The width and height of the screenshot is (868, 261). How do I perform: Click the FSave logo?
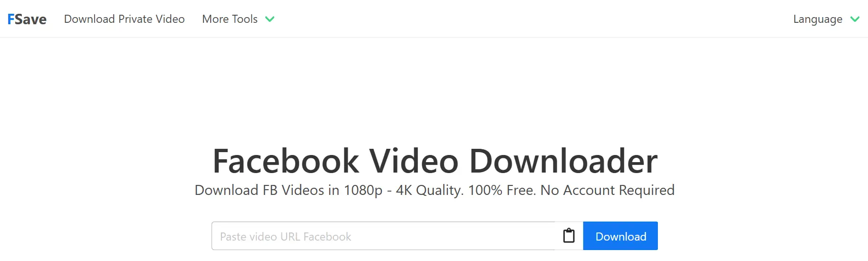tap(27, 19)
